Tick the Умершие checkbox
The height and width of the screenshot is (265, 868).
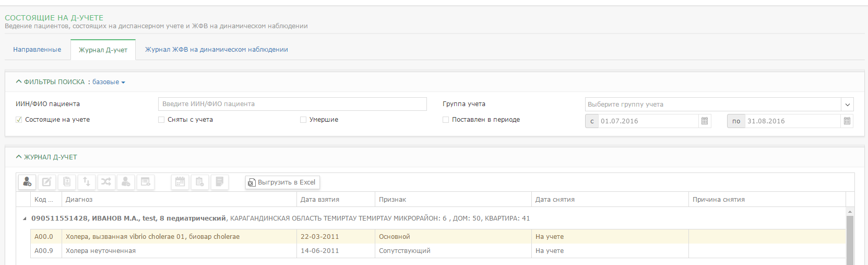[303, 120]
